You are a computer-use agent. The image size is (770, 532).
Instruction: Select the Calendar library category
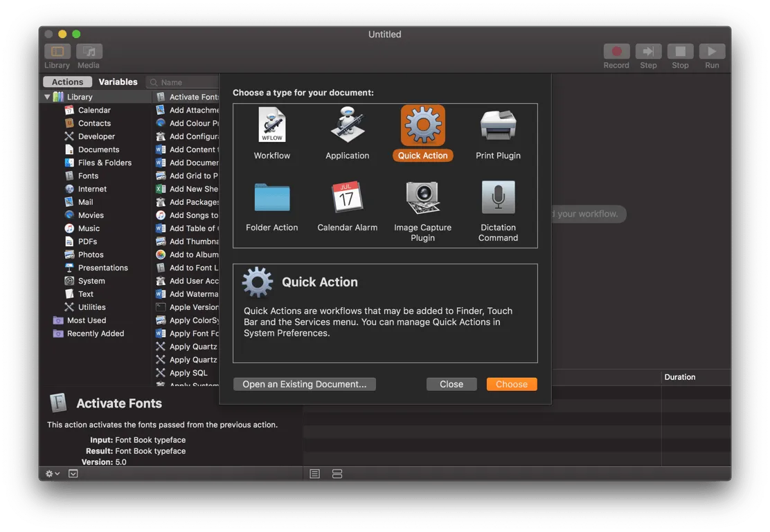pyautogui.click(x=94, y=110)
